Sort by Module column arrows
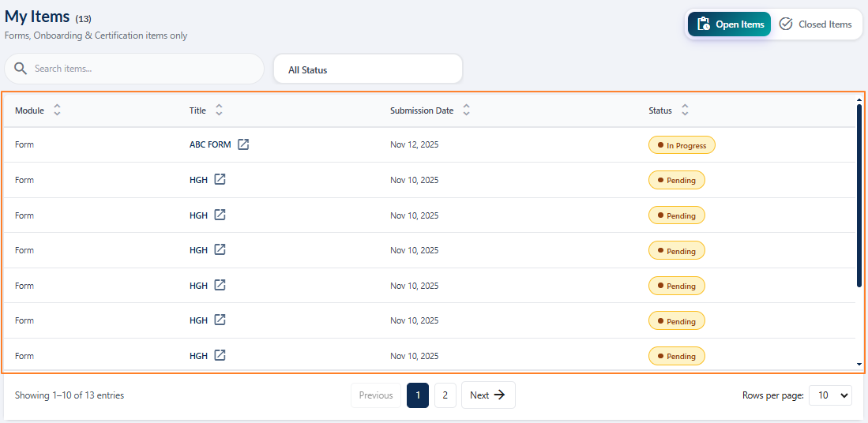Image resolution: width=868 pixels, height=423 pixels. tap(57, 110)
